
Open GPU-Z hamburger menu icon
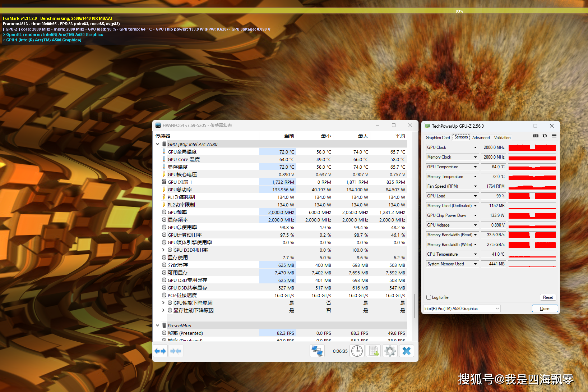coord(554,136)
